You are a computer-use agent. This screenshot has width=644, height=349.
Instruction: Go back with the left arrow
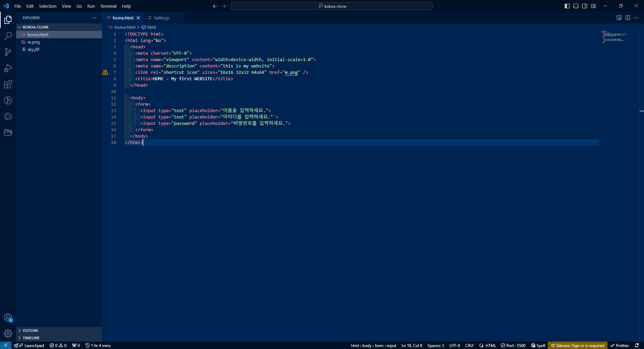(215, 6)
